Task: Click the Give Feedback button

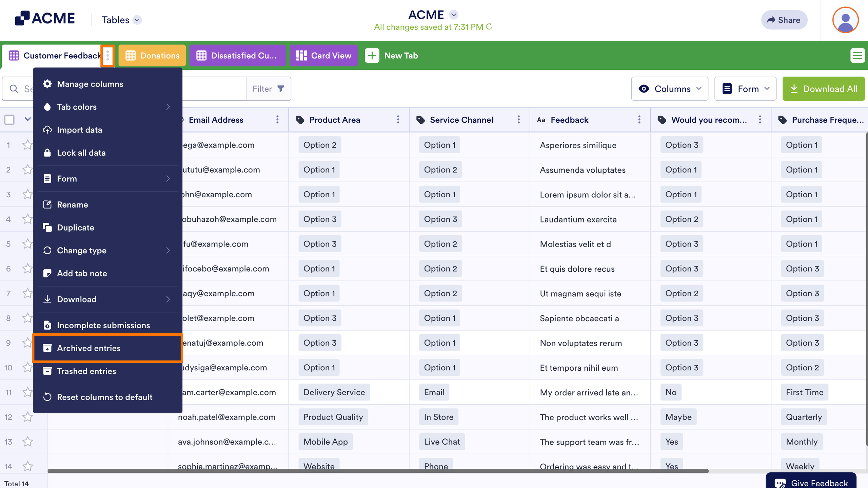Action: tap(811, 482)
